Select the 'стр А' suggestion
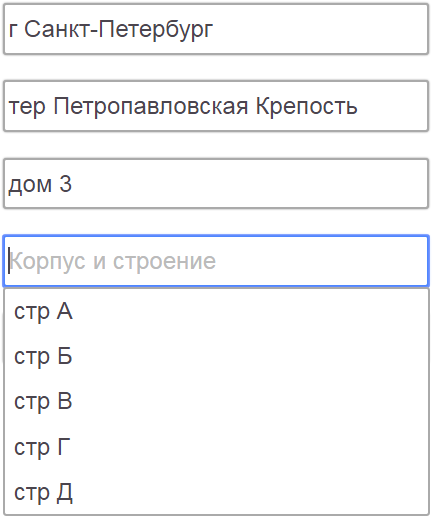This screenshot has height=518, width=432. point(216,311)
